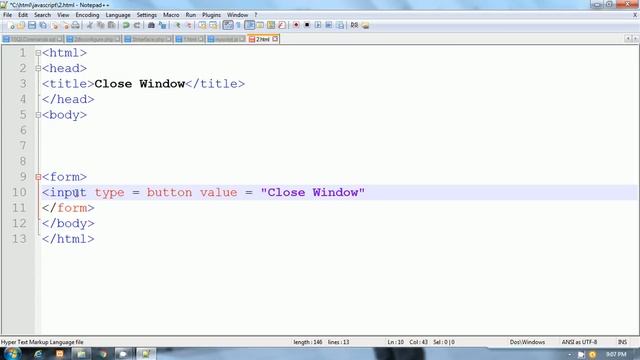Toggle word wrap in toolbar
This screenshot has height=360, width=640.
228,25
